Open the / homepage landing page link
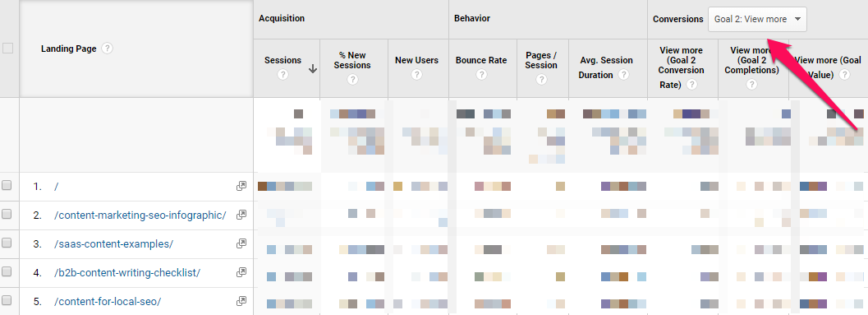 coord(56,187)
